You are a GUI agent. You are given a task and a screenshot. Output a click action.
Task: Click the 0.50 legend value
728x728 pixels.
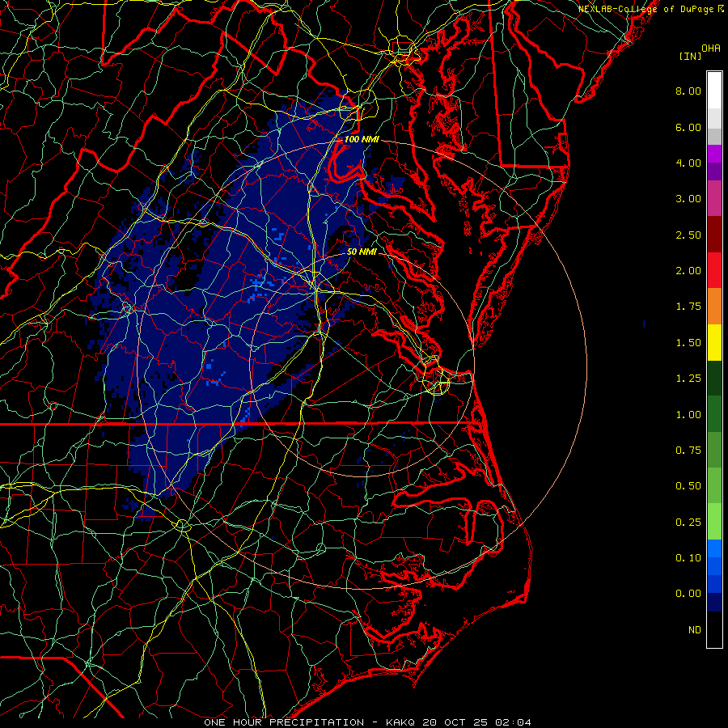tap(688, 486)
